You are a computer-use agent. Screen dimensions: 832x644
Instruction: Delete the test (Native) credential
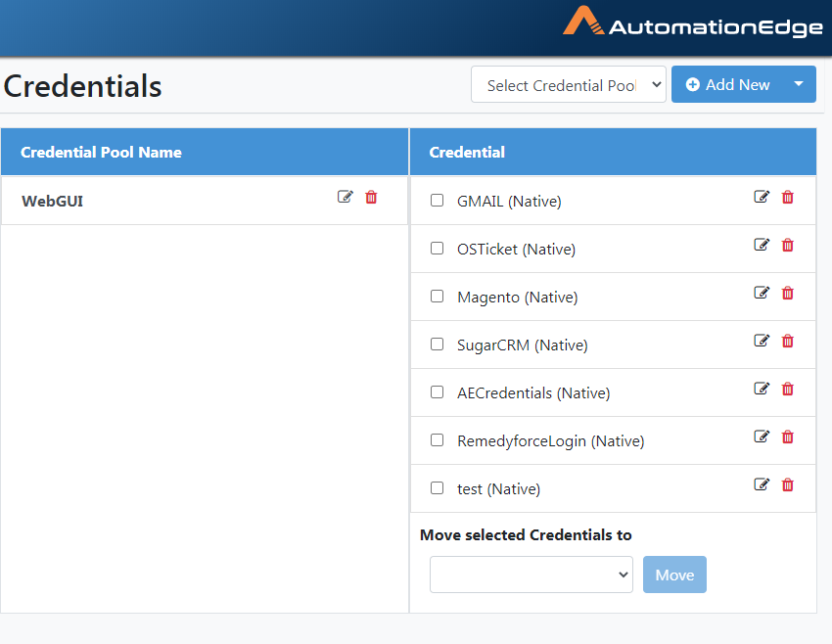pyautogui.click(x=788, y=484)
